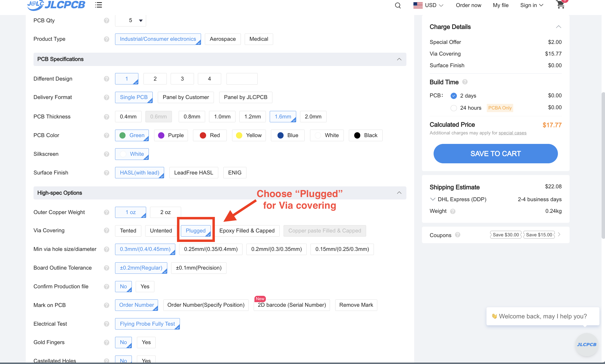Image resolution: width=605 pixels, height=364 pixels.
Task: Click the search magnifier icon
Action: click(398, 5)
